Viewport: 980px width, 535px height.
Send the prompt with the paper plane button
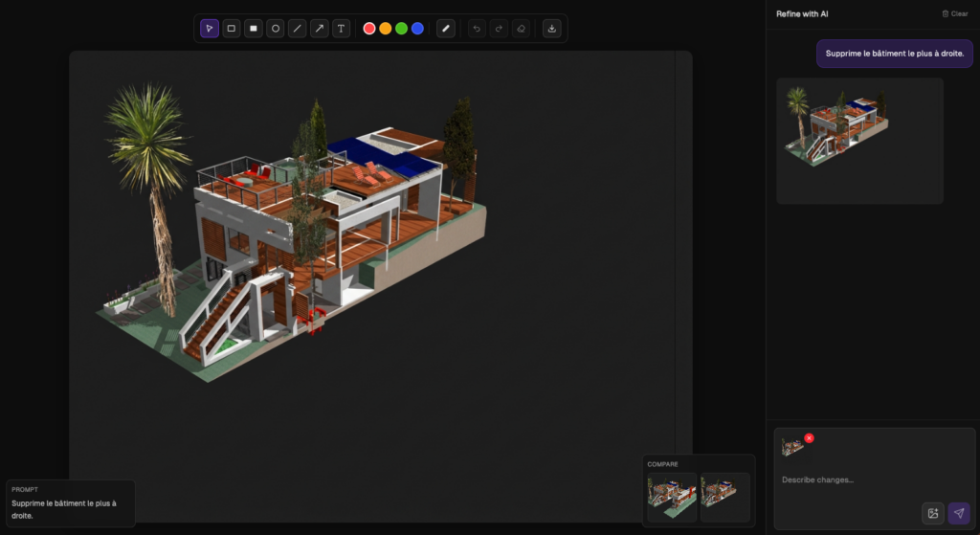[959, 513]
